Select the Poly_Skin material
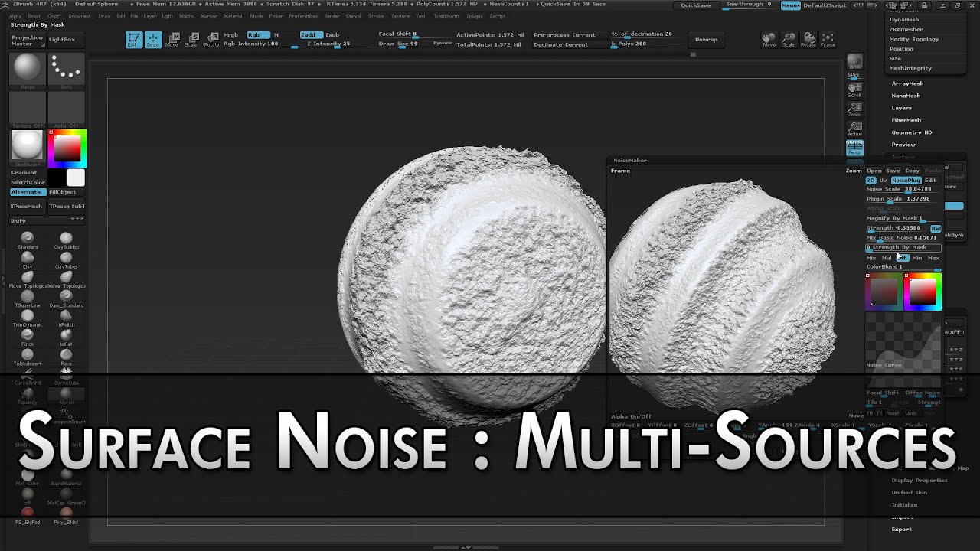 coord(66,515)
